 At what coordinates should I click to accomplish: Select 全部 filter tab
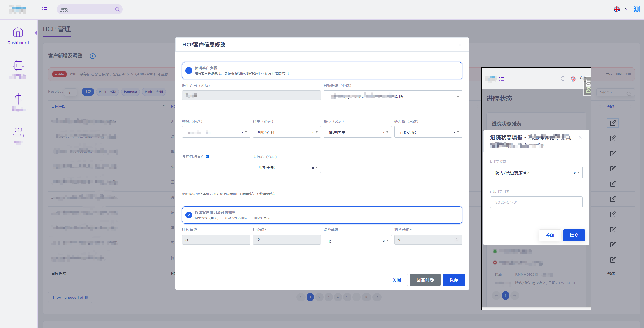[x=88, y=92]
